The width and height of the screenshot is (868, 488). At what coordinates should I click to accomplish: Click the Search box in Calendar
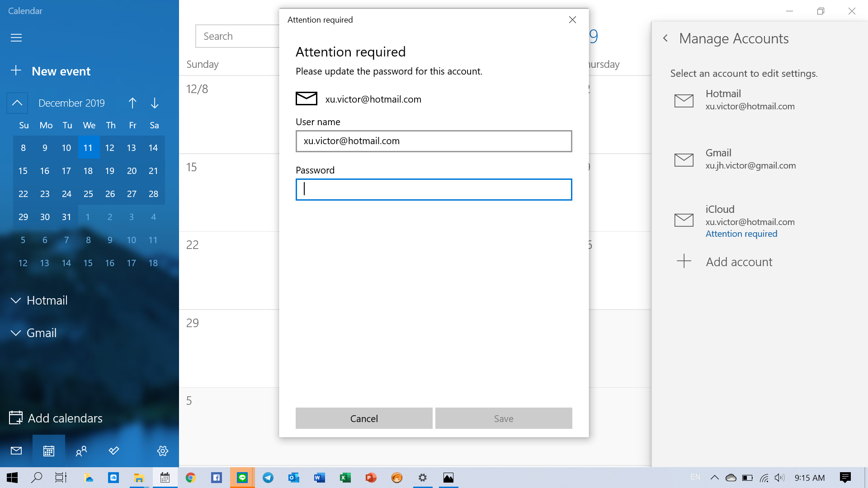point(238,36)
